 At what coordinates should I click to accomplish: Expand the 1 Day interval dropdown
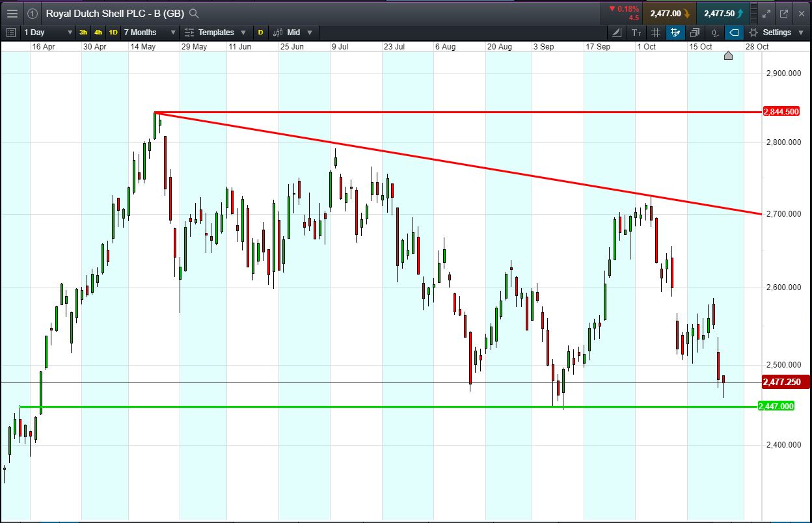tap(48, 32)
